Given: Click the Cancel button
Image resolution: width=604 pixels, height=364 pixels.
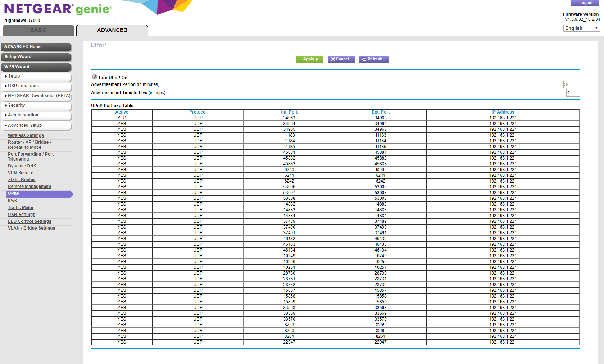Looking at the screenshot, I should point(341,59).
